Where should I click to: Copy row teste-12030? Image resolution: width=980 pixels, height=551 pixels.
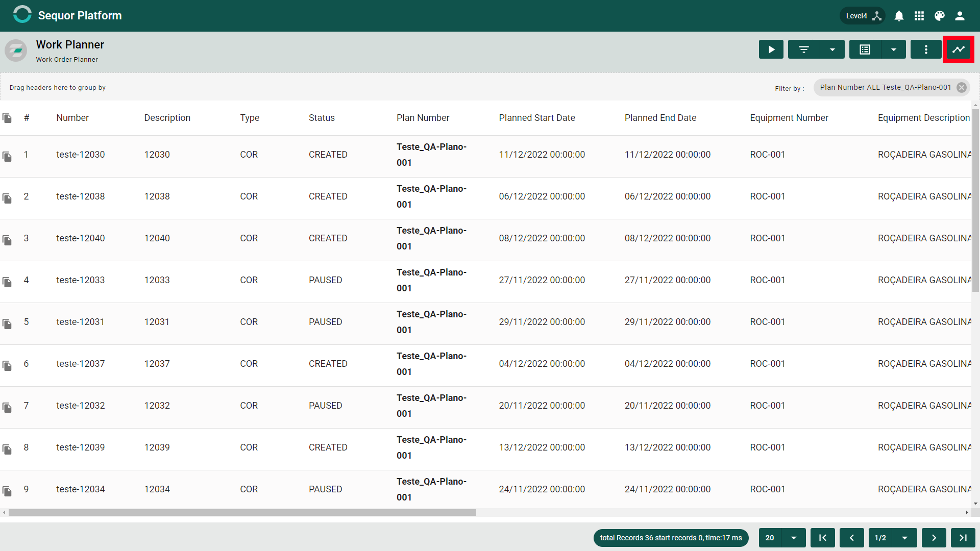[x=7, y=157]
